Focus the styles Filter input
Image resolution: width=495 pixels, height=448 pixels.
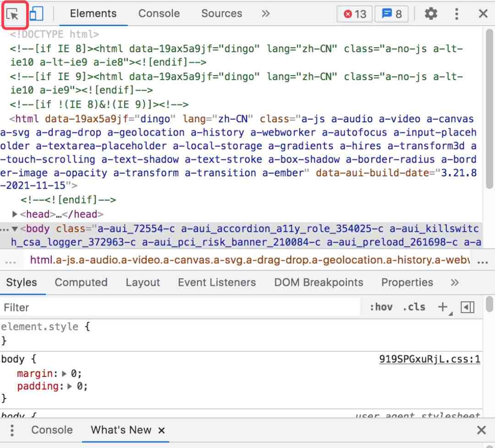(x=180, y=307)
